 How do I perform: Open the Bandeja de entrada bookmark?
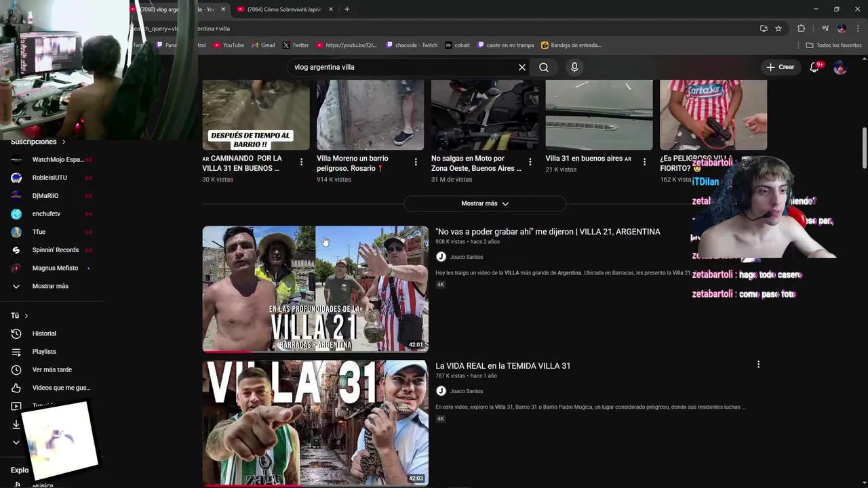click(x=571, y=45)
